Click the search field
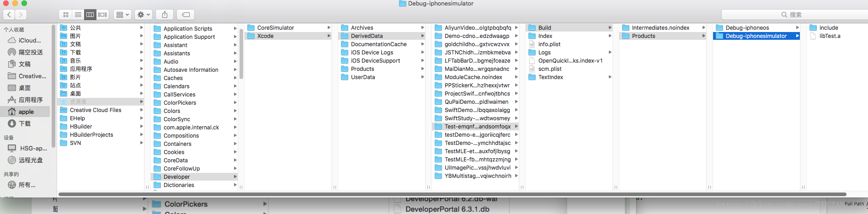 coord(794,15)
